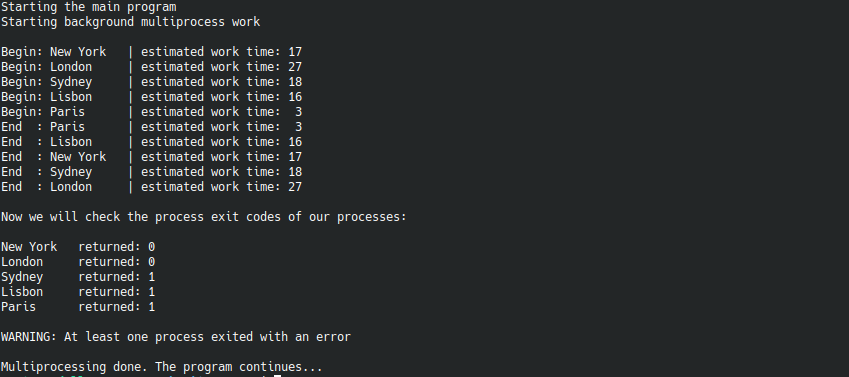
Task: Click the "End : New York" output line
Action: (152, 157)
